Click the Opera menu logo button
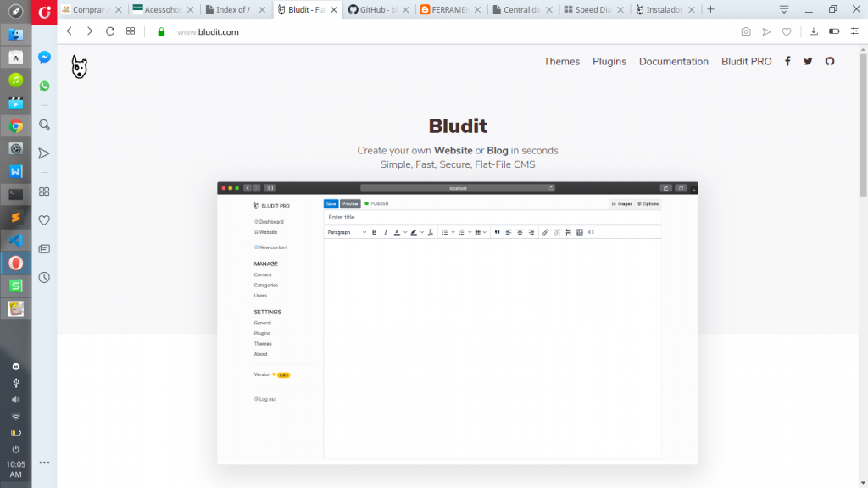 click(x=44, y=12)
